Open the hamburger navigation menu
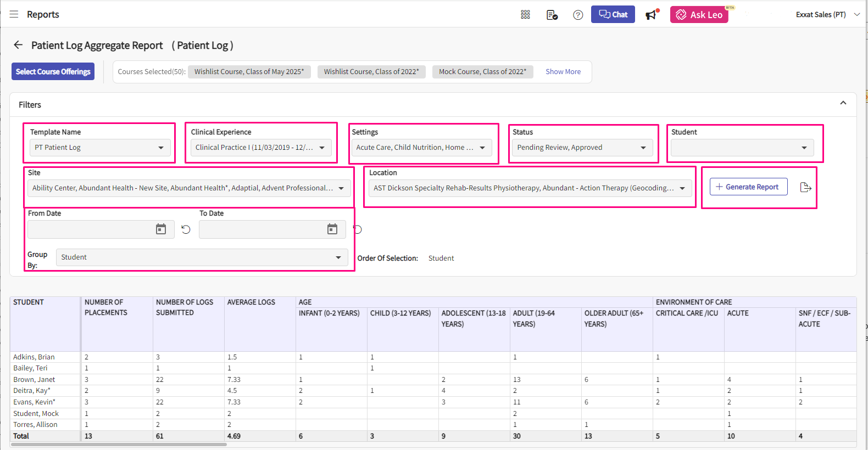The width and height of the screenshot is (868, 450). (x=14, y=14)
